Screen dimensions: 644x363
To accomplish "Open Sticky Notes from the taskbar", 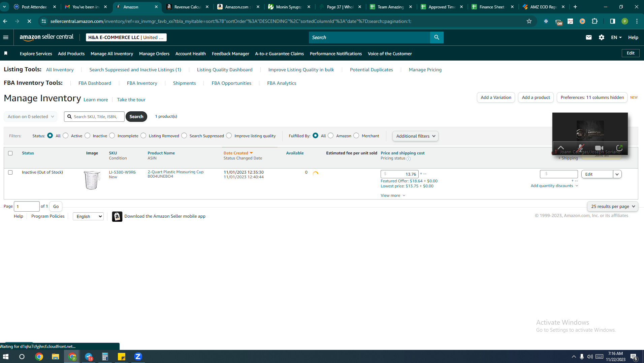I will pos(121,357).
